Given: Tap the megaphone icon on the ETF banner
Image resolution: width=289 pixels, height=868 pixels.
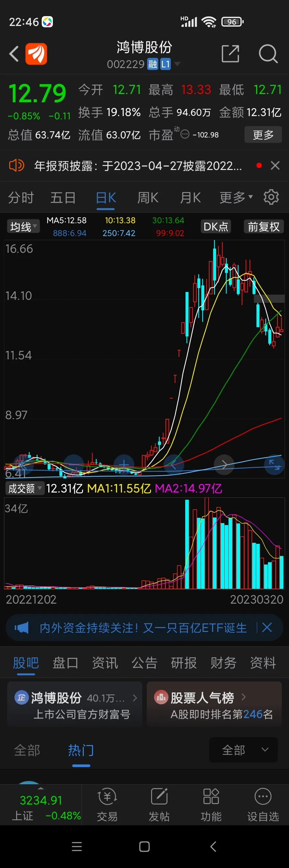Looking at the screenshot, I should click(x=22, y=628).
